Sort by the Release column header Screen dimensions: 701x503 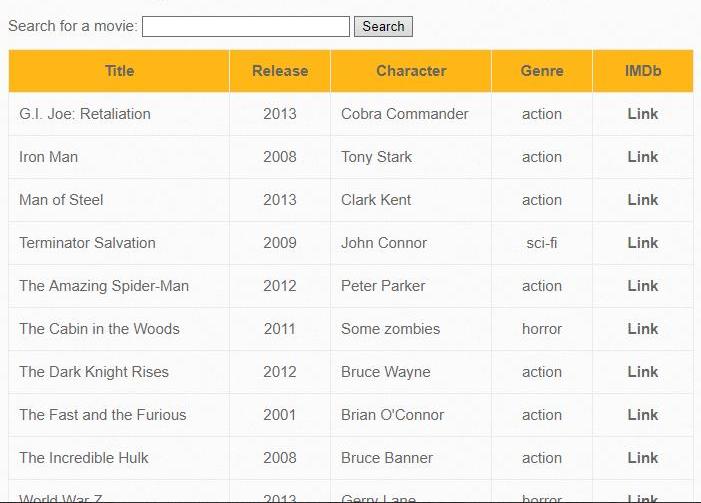pyautogui.click(x=280, y=71)
